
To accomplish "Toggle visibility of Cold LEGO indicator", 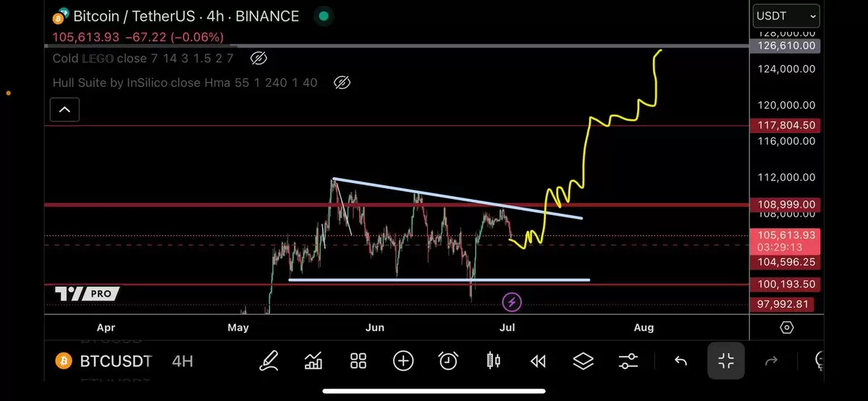I will point(258,58).
